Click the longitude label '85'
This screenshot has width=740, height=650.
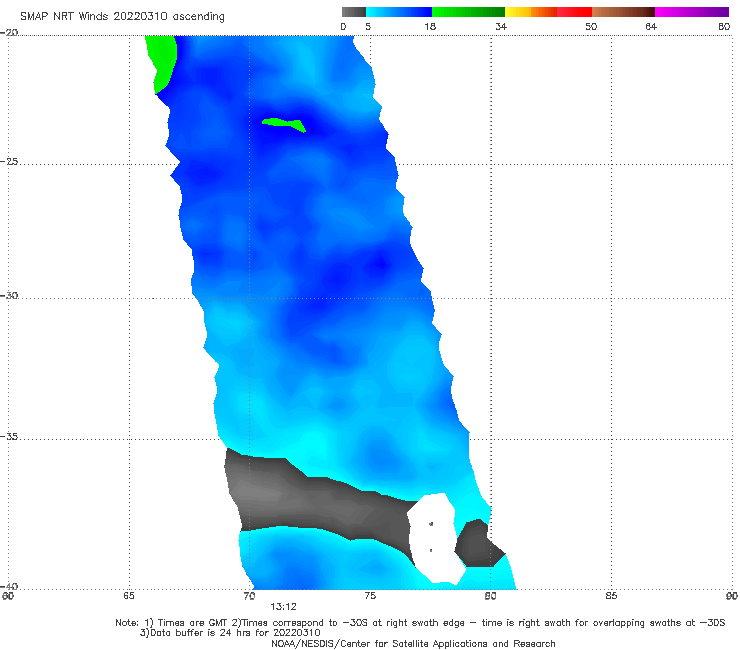611,596
